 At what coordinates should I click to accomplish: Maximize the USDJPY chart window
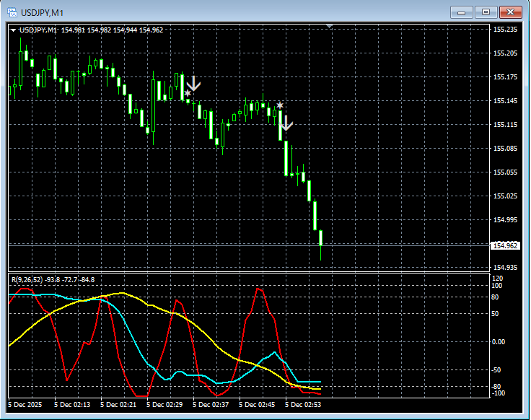[x=486, y=12]
